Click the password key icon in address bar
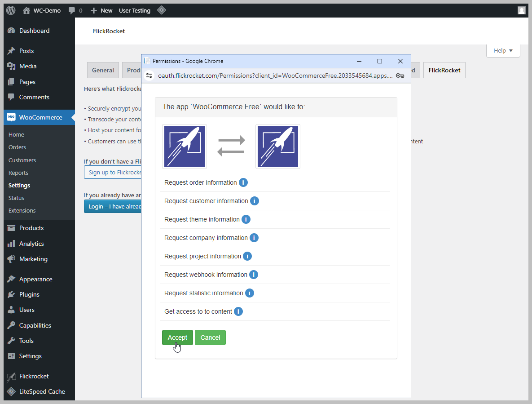532x404 pixels. tap(400, 75)
